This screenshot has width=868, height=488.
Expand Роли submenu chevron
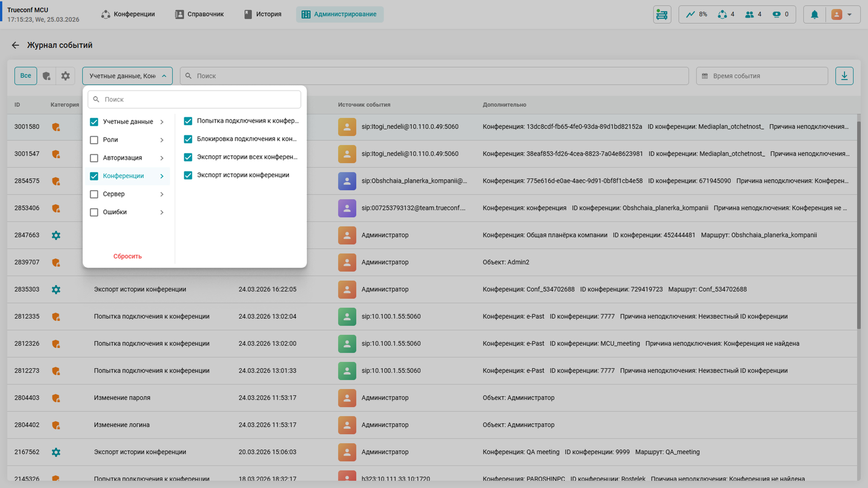162,140
